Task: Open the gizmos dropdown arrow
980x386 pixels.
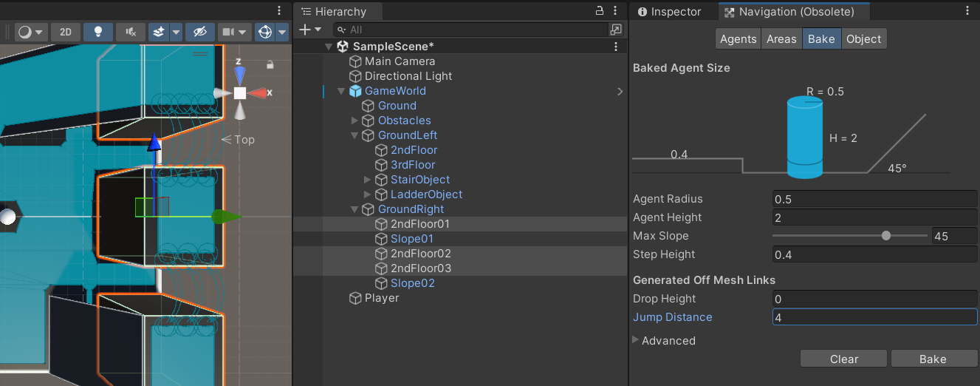Action: [281, 32]
